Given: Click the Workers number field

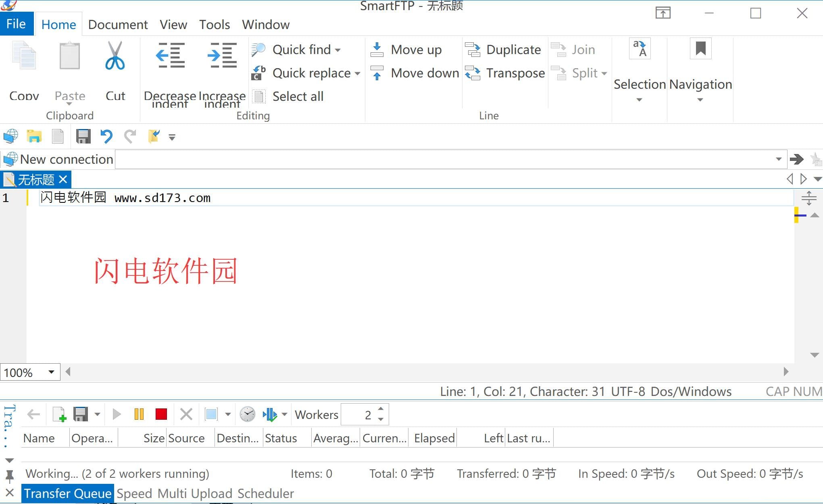Looking at the screenshot, I should 358,414.
